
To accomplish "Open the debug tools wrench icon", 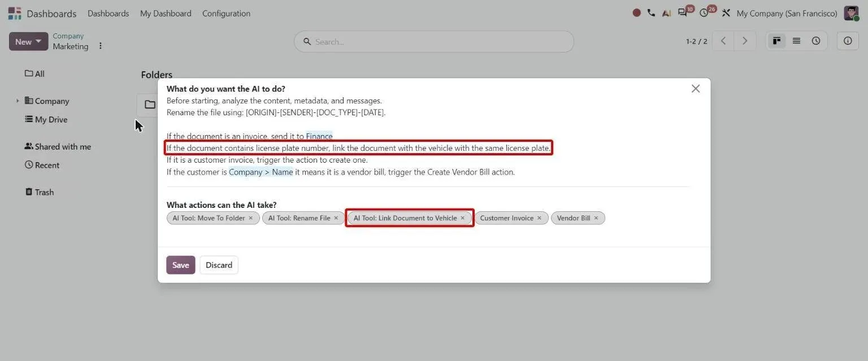I will point(726,13).
